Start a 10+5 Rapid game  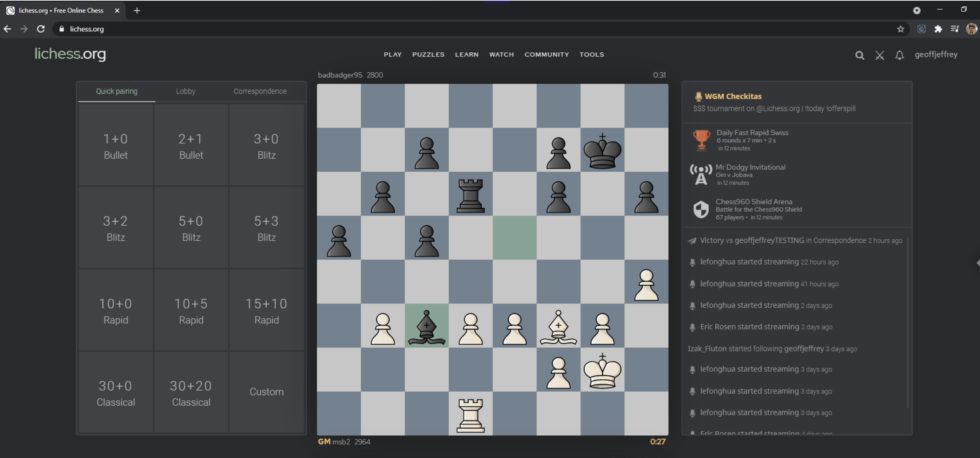pos(191,310)
